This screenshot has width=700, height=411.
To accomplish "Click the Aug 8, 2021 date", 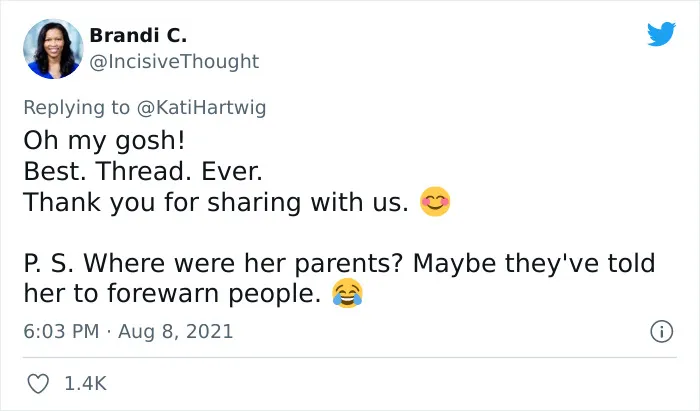I will pos(175,332).
